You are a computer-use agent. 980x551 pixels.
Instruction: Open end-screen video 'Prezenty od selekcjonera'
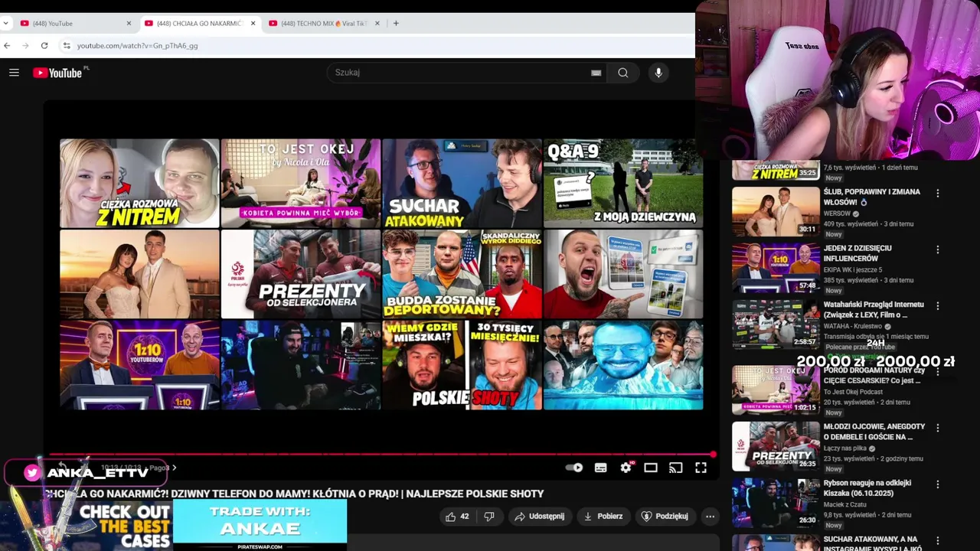[x=301, y=274]
